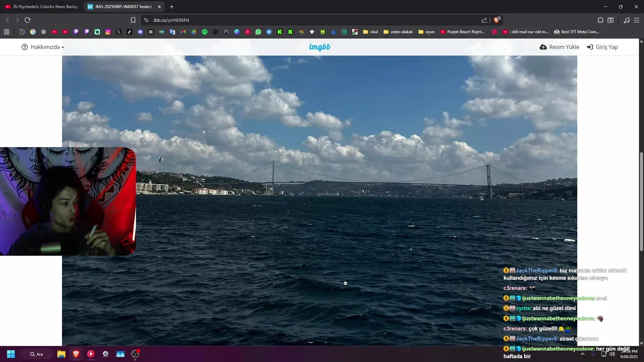Click the Resim Yükle upload button

[559, 47]
